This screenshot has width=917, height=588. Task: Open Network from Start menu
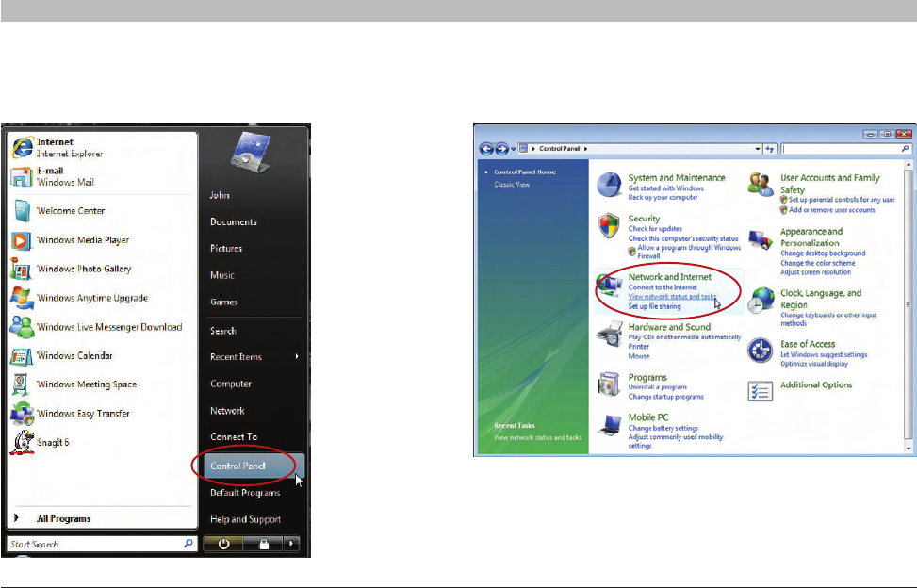tap(227, 411)
